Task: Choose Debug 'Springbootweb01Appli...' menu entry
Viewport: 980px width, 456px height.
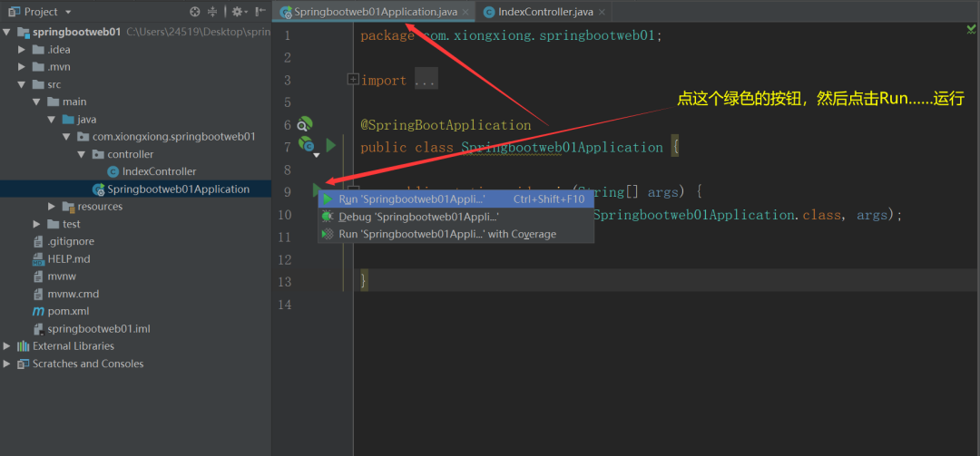Action: point(456,217)
